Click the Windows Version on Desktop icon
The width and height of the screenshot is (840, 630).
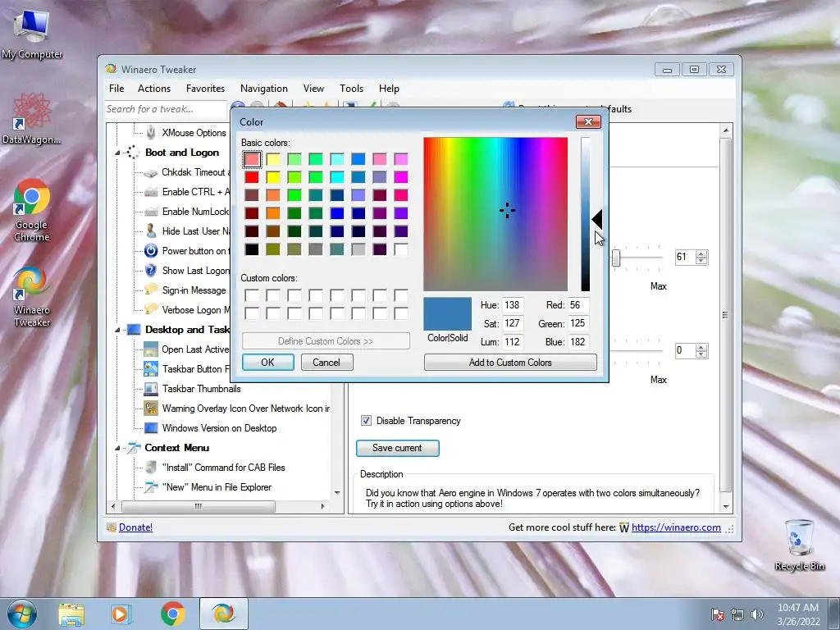(x=151, y=428)
